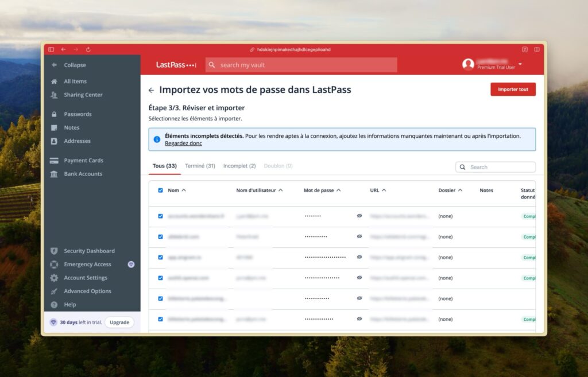Image resolution: width=588 pixels, height=377 pixels.
Task: Open the Advanced Options rocket icon
Action: pos(54,292)
